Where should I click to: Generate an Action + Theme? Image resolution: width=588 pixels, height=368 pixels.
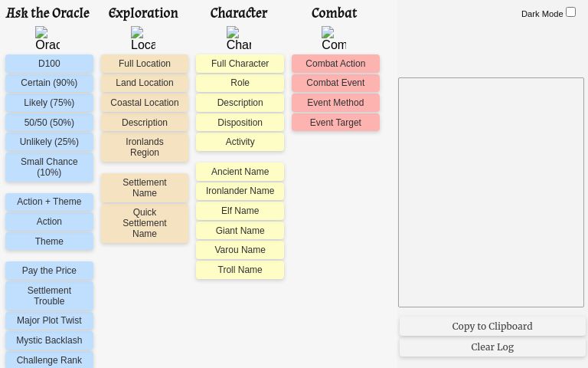tap(49, 202)
